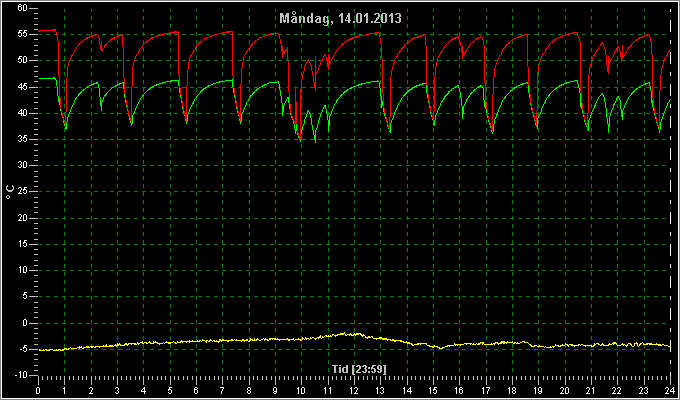Click the y-axis value '15'
680x400 pixels.
(23, 244)
